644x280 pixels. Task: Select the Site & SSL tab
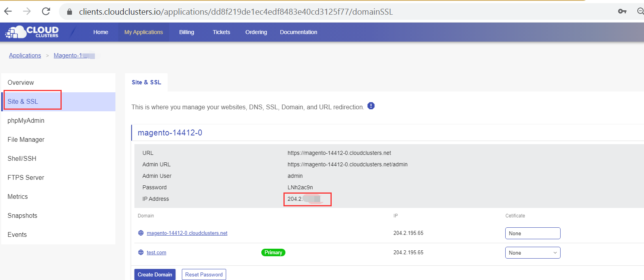pos(146,82)
